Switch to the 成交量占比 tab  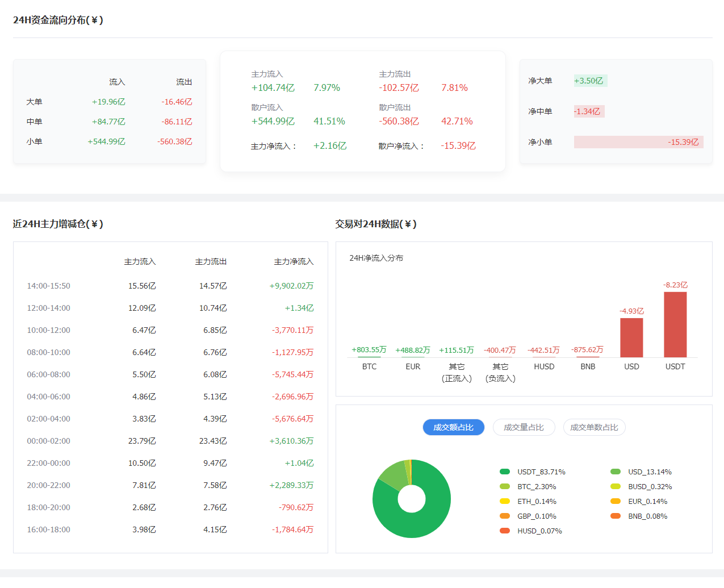[524, 427]
